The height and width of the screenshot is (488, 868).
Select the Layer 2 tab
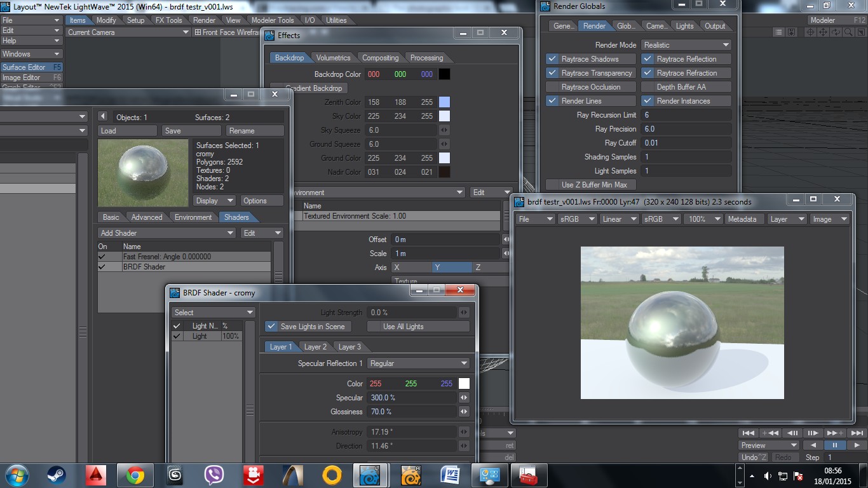315,347
